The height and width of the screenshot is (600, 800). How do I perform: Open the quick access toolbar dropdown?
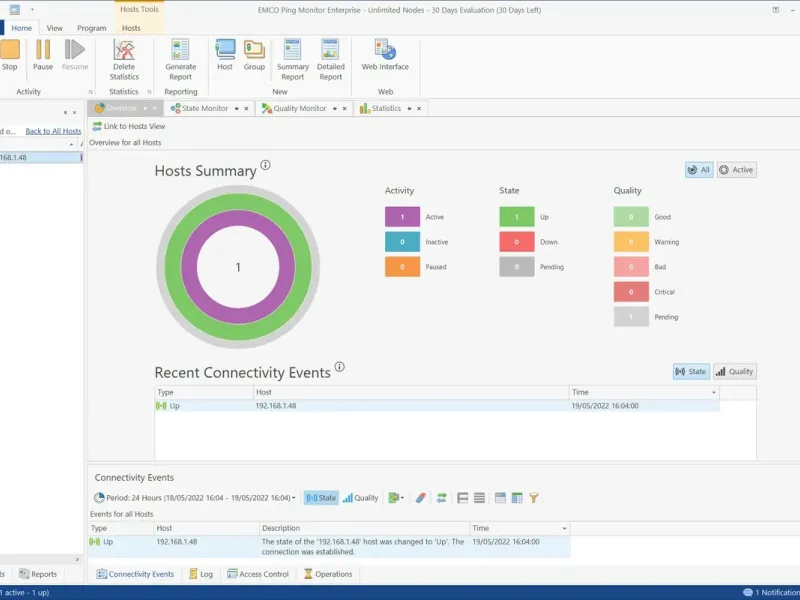pyautogui.click(x=32, y=10)
